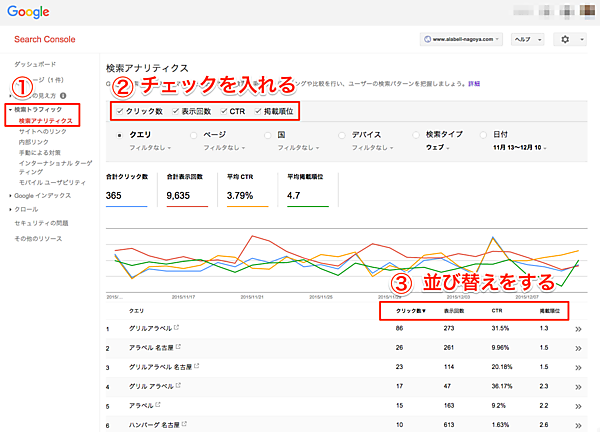Open the ヘルプ dropdown

(x=526, y=39)
